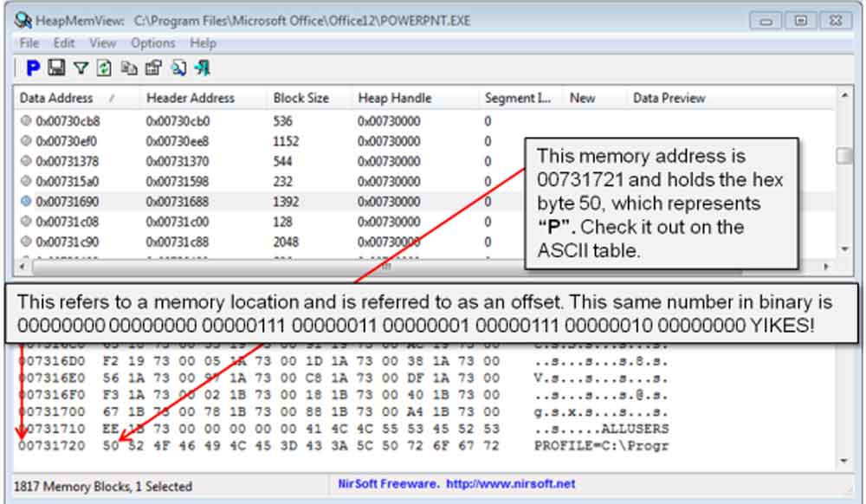
Task: Open the Options menu
Action: (152, 42)
